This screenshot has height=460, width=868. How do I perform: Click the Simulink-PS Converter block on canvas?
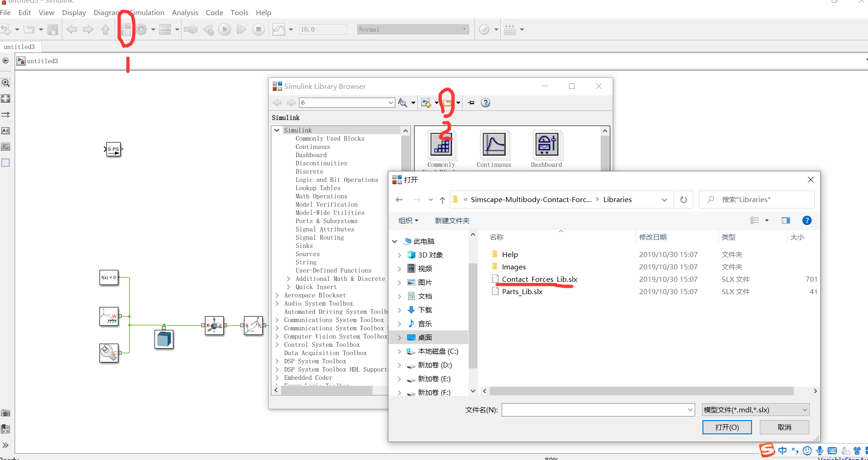tap(114, 149)
